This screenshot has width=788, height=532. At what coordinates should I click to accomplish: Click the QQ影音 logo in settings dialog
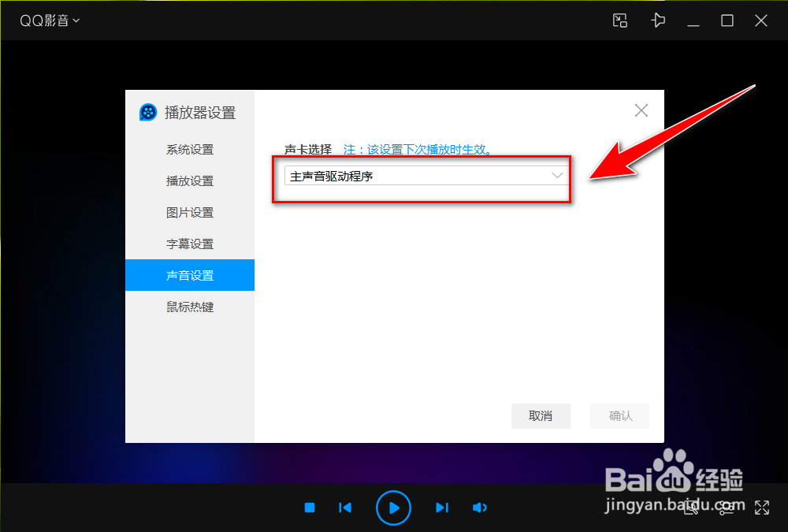[x=148, y=112]
